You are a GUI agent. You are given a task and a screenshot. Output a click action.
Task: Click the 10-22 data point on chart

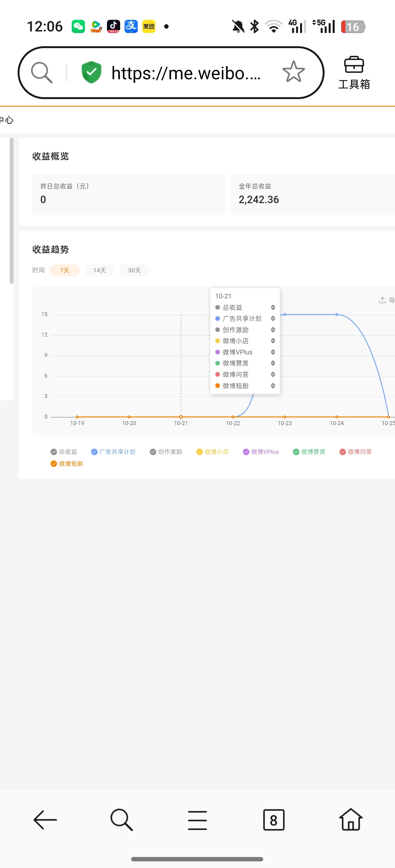tap(233, 417)
